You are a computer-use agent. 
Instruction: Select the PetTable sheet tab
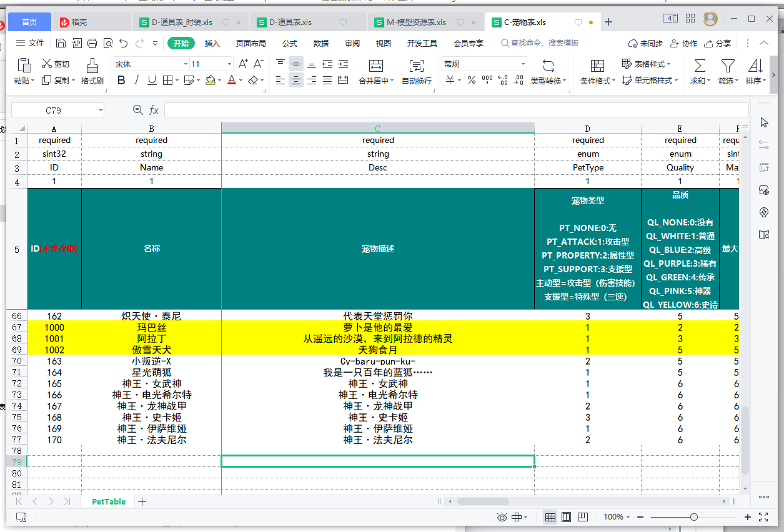109,501
